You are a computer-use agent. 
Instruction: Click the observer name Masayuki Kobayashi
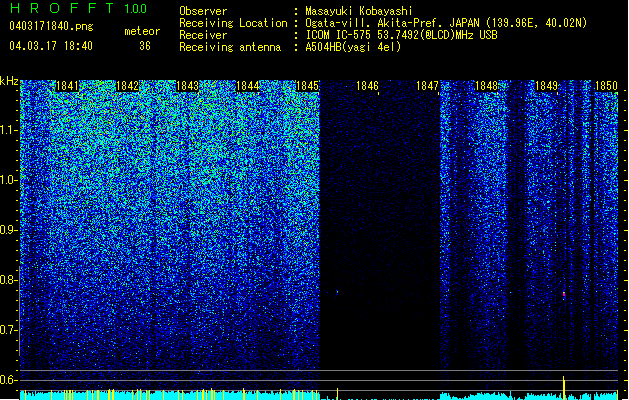pyautogui.click(x=359, y=11)
